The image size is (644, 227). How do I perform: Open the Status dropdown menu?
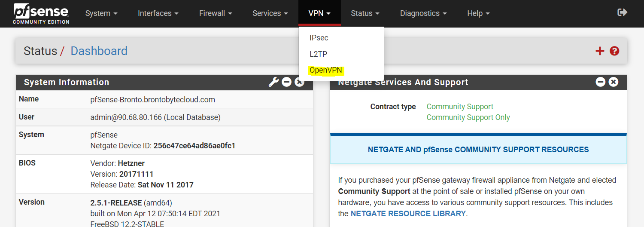pyautogui.click(x=365, y=13)
